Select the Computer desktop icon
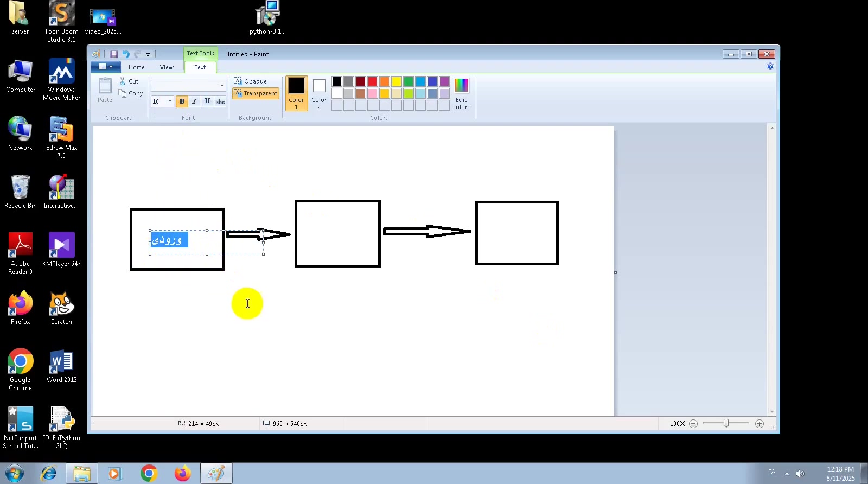Image resolution: width=868 pixels, height=484 pixels. click(21, 76)
